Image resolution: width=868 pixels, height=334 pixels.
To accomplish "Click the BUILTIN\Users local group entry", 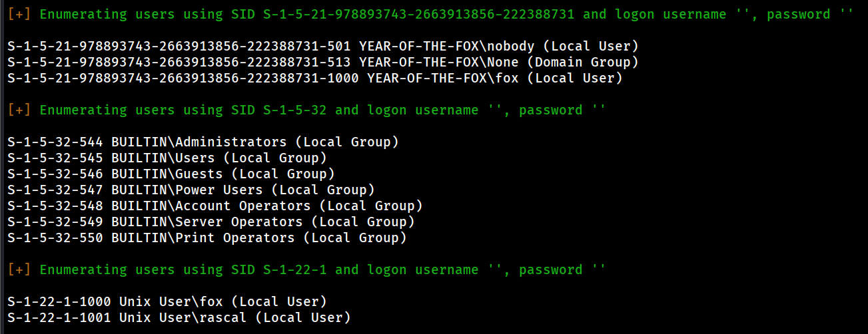I will pyautogui.click(x=167, y=158).
